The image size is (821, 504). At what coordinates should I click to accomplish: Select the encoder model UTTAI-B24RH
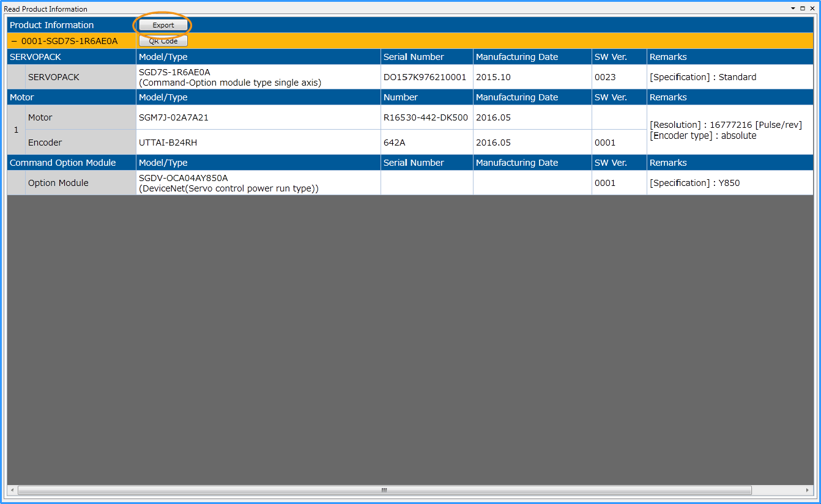[168, 143]
